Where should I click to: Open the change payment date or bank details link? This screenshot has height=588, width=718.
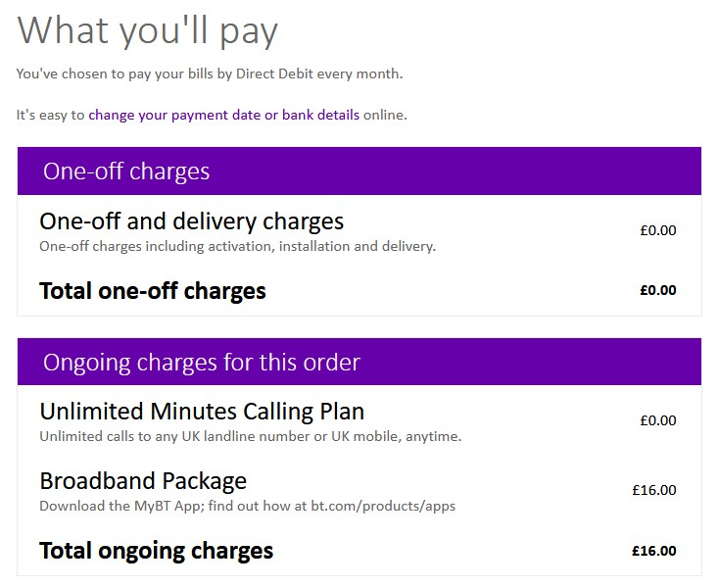tap(224, 115)
